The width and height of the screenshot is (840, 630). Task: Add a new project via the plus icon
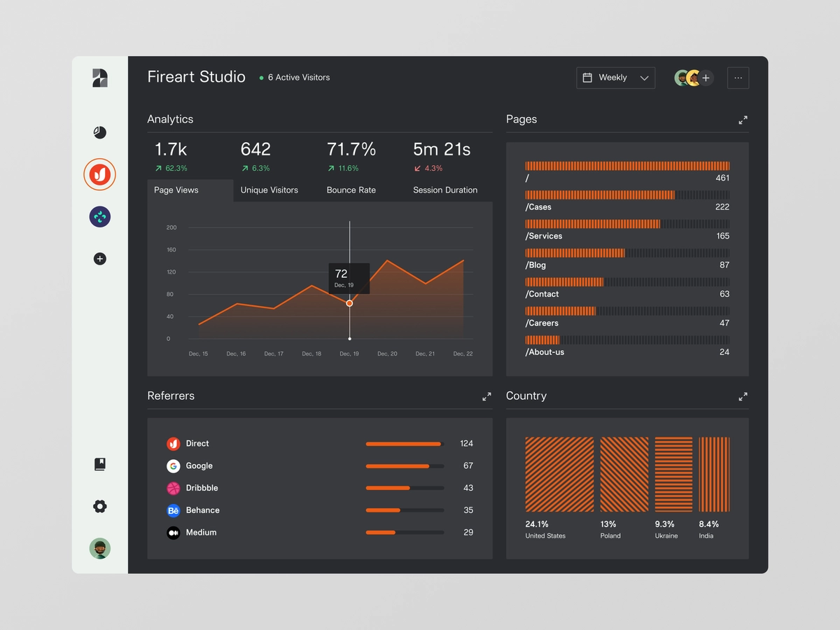99,258
